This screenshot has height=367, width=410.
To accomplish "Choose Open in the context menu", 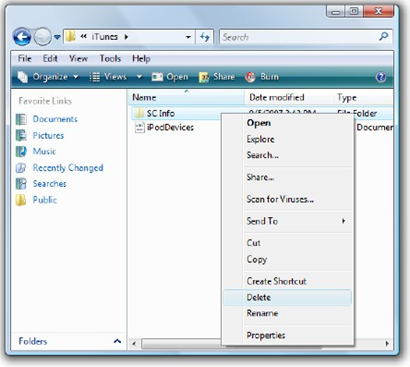I will click(288, 123).
